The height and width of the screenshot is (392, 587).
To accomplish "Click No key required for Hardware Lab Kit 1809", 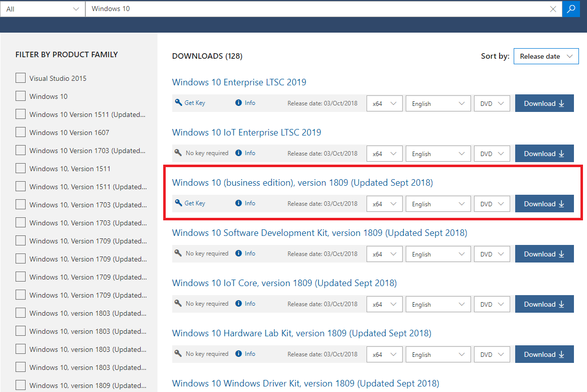I will pyautogui.click(x=207, y=353).
